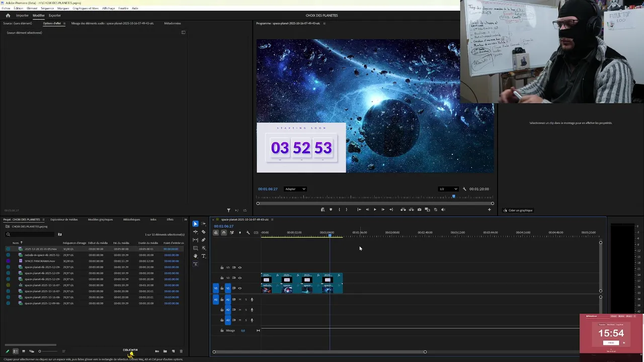Toggle snap in timeline
The image size is (644, 362).
(224, 232)
